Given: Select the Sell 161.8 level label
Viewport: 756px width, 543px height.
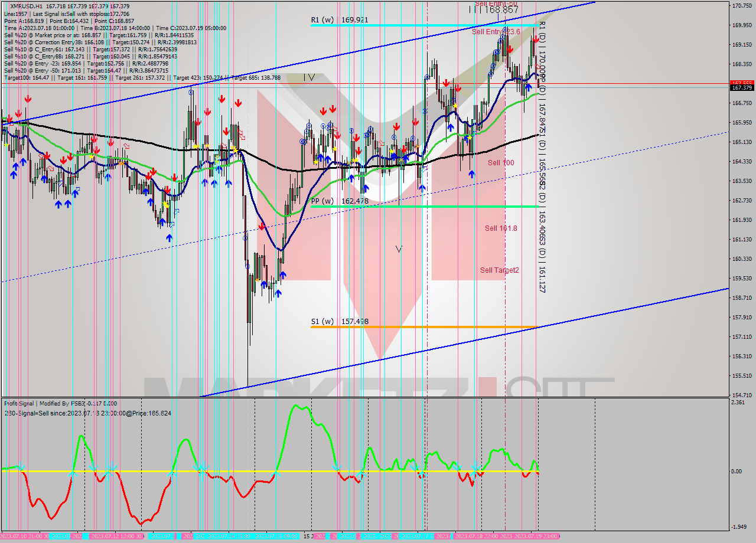Looking at the screenshot, I should pyautogui.click(x=501, y=228).
